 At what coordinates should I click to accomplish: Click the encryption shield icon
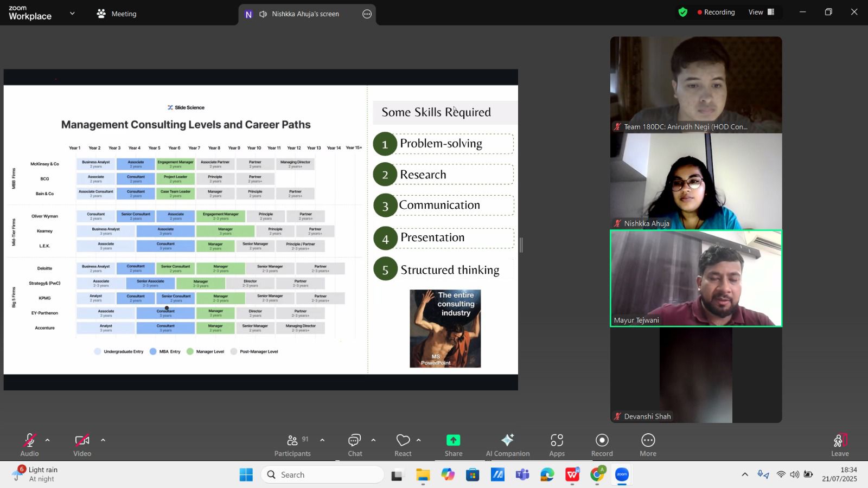pyautogui.click(x=683, y=12)
